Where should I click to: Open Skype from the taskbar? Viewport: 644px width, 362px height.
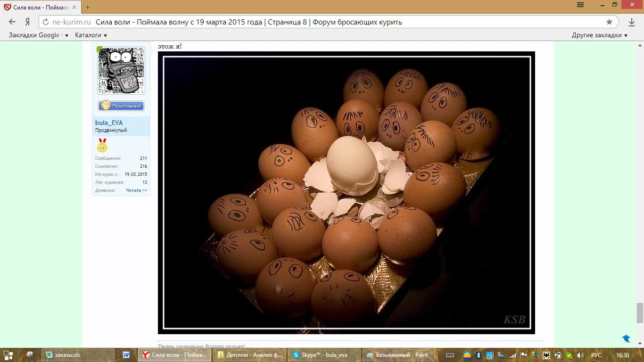coord(324,355)
